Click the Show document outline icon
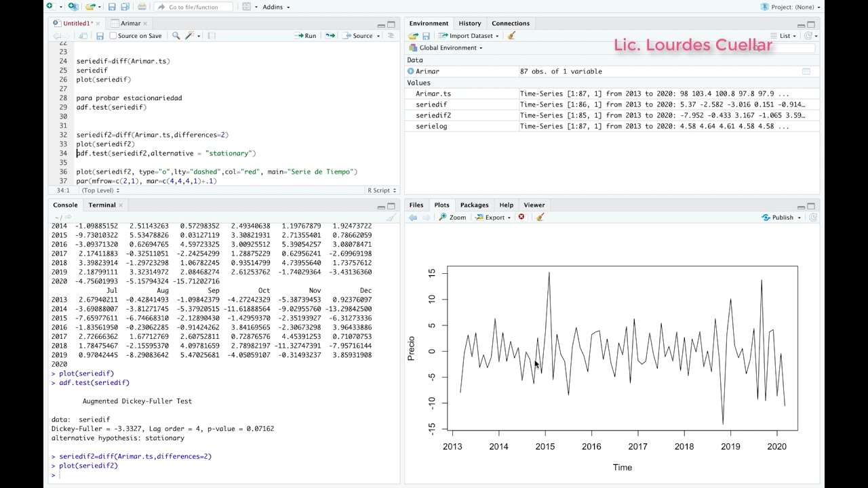This screenshot has width=868, height=488. click(391, 36)
